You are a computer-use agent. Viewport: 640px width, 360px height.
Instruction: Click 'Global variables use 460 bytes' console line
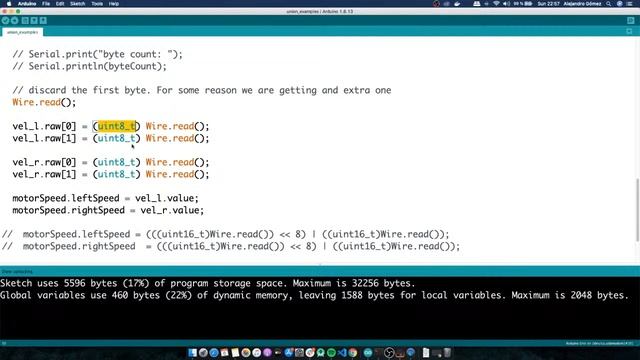point(314,295)
